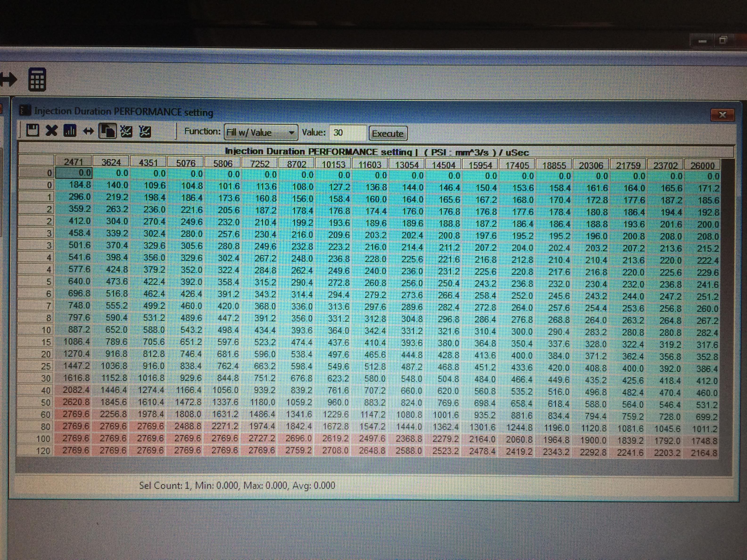Select column header 14504
Screen dimensions: 747x560
pos(444,165)
